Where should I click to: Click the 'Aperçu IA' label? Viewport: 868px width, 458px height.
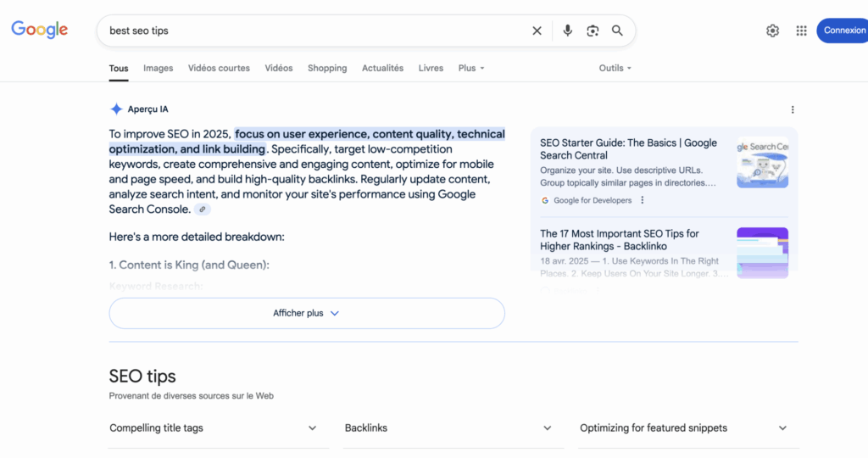[147, 109]
